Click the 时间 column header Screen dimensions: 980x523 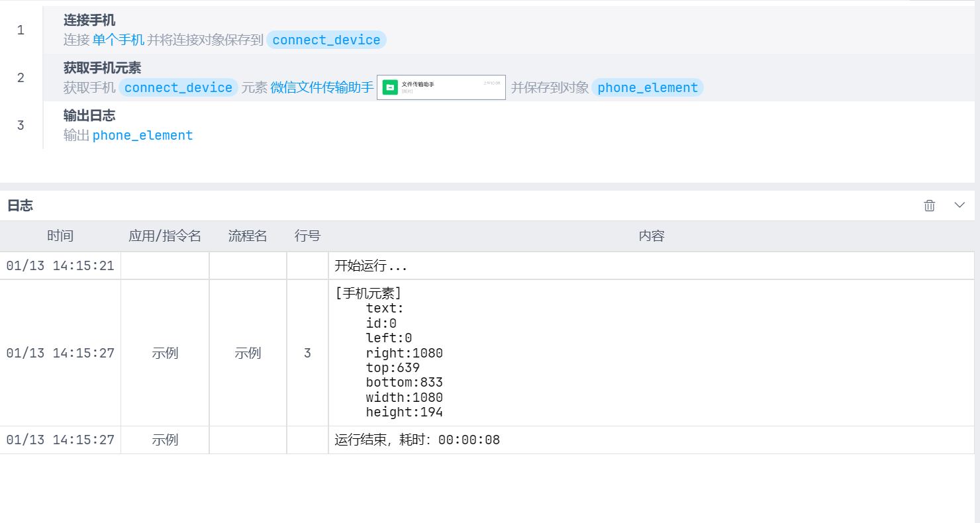point(60,236)
